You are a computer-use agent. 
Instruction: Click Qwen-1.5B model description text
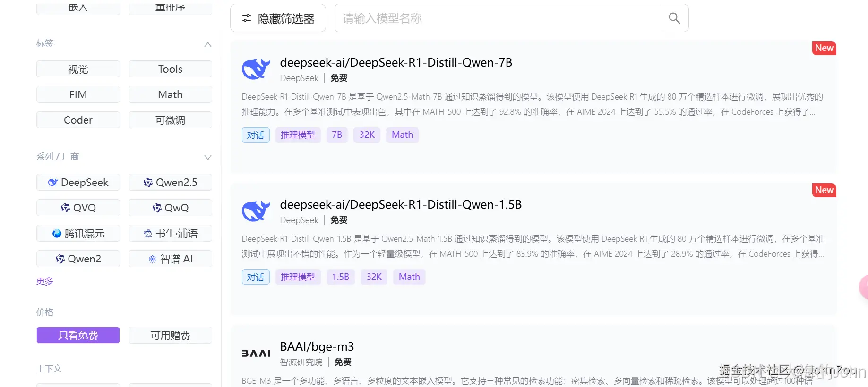pyautogui.click(x=533, y=246)
